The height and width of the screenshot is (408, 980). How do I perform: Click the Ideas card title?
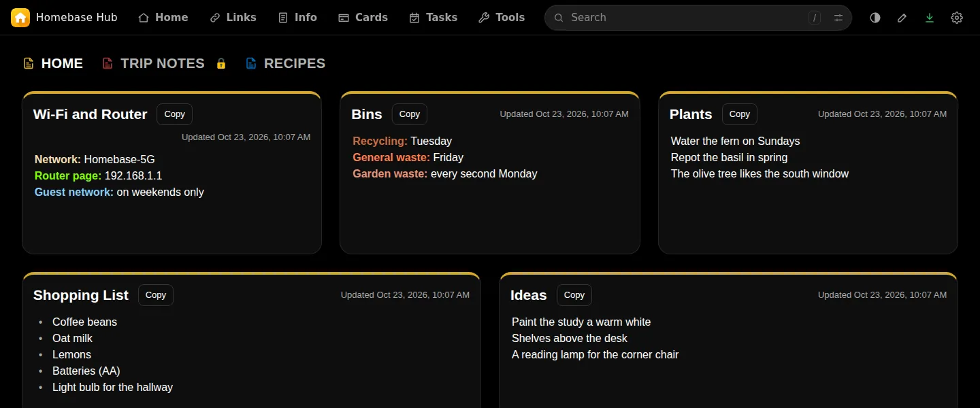(529, 295)
